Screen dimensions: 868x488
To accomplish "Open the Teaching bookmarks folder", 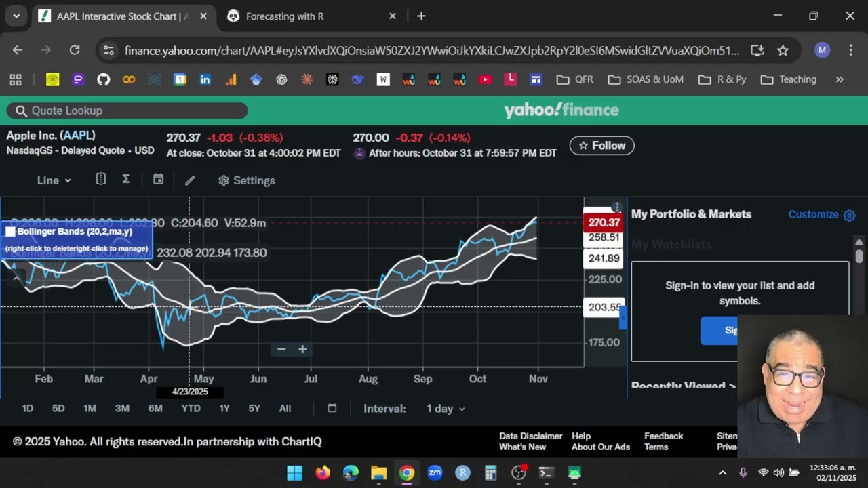I will 788,79.
